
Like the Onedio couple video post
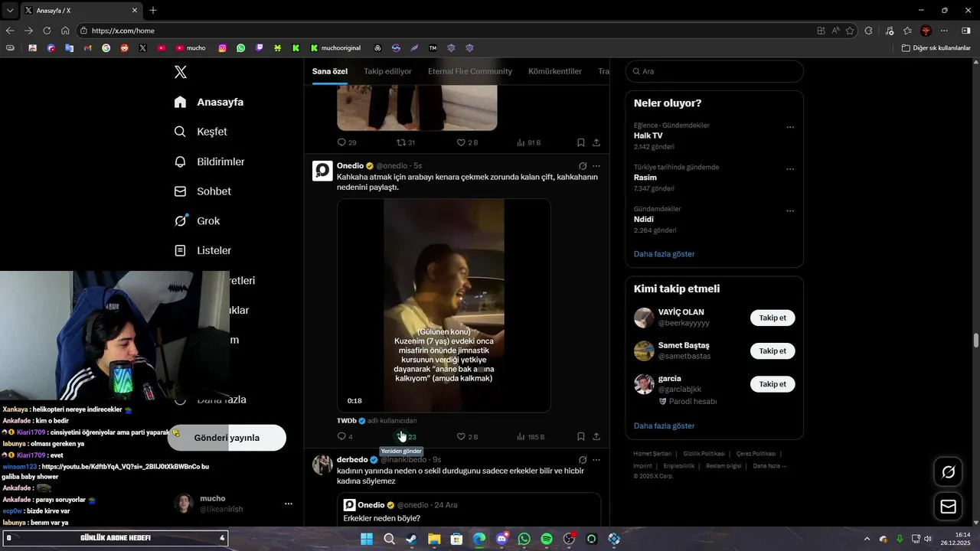pyautogui.click(x=467, y=436)
